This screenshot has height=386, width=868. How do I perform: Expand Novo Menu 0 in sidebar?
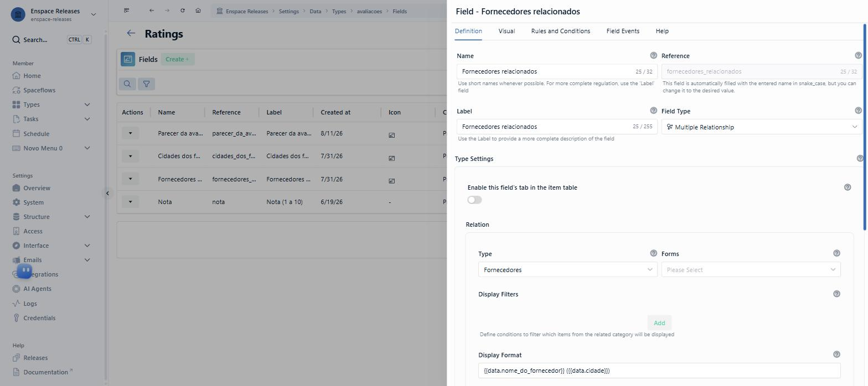tap(87, 148)
